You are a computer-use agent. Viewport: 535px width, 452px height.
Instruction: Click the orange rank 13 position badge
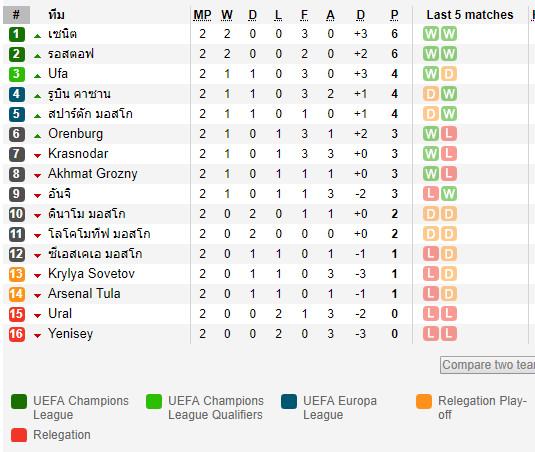point(17,274)
